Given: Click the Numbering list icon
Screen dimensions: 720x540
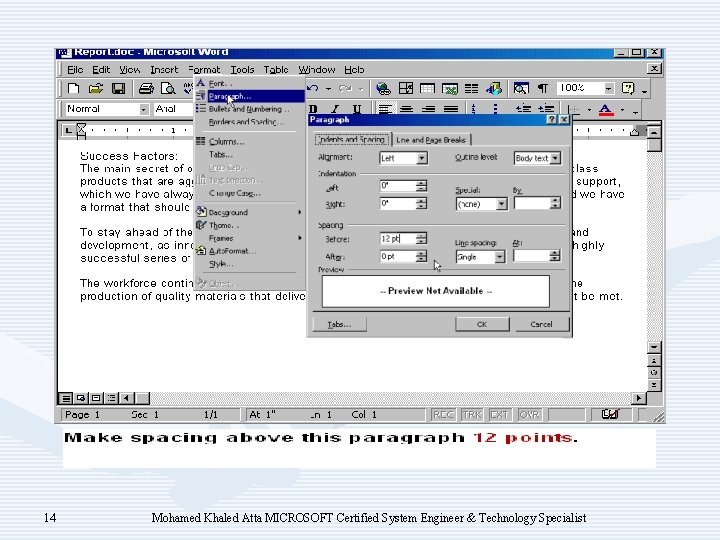Looking at the screenshot, I should [474, 109].
